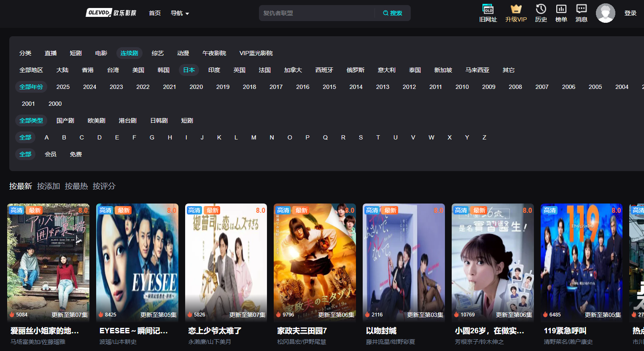644x351 pixels.
Task: Filter to 会员 member-only content
Action: pyautogui.click(x=51, y=154)
